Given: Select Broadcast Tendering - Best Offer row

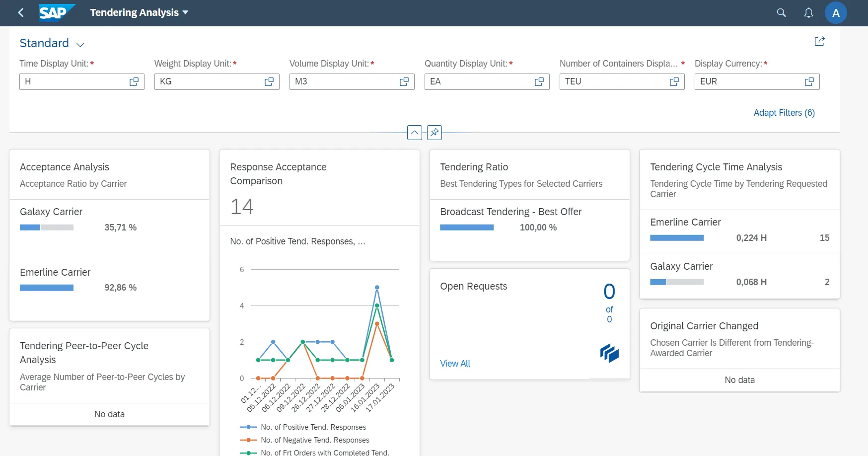Looking at the screenshot, I should pyautogui.click(x=529, y=229).
